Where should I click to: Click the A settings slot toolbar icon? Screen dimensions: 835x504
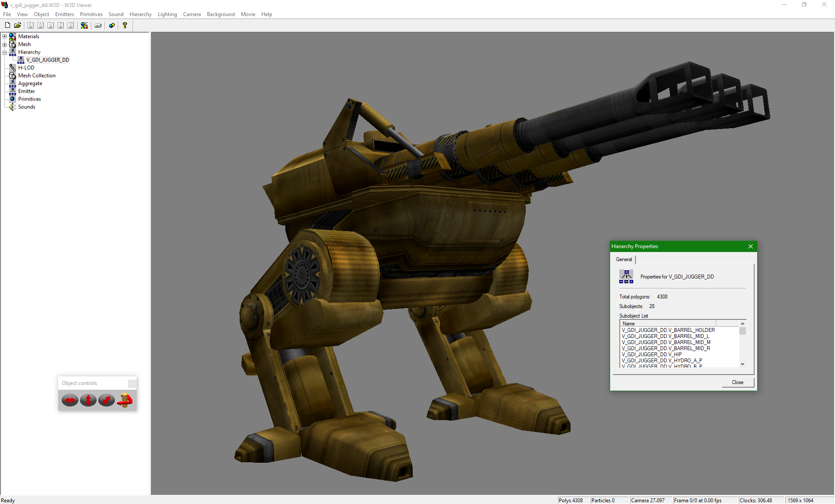[x=40, y=25]
